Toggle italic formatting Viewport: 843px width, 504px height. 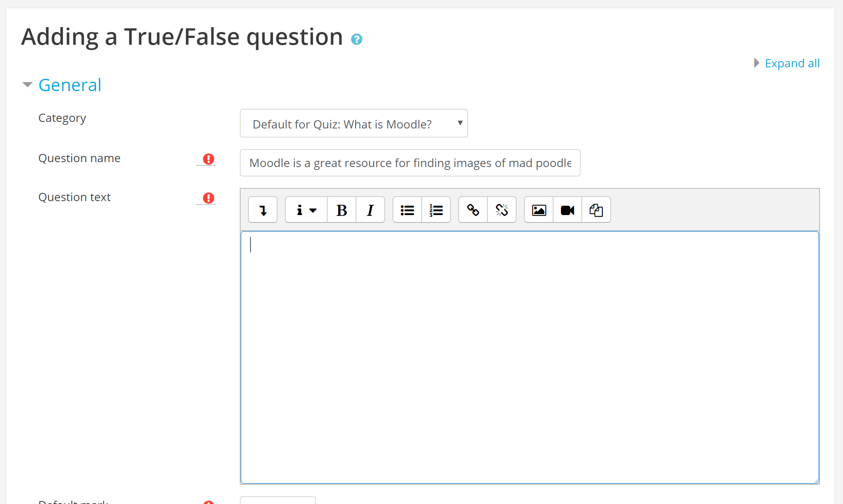[370, 210]
